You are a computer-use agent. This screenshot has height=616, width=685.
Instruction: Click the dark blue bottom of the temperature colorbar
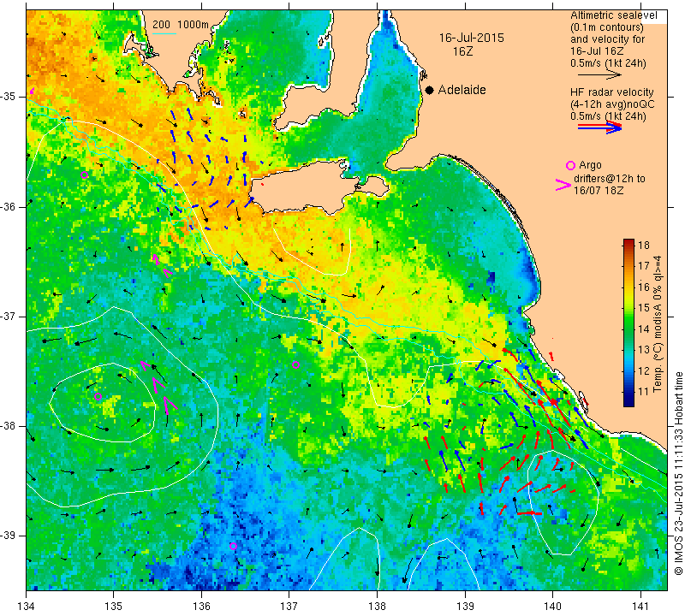point(628,402)
